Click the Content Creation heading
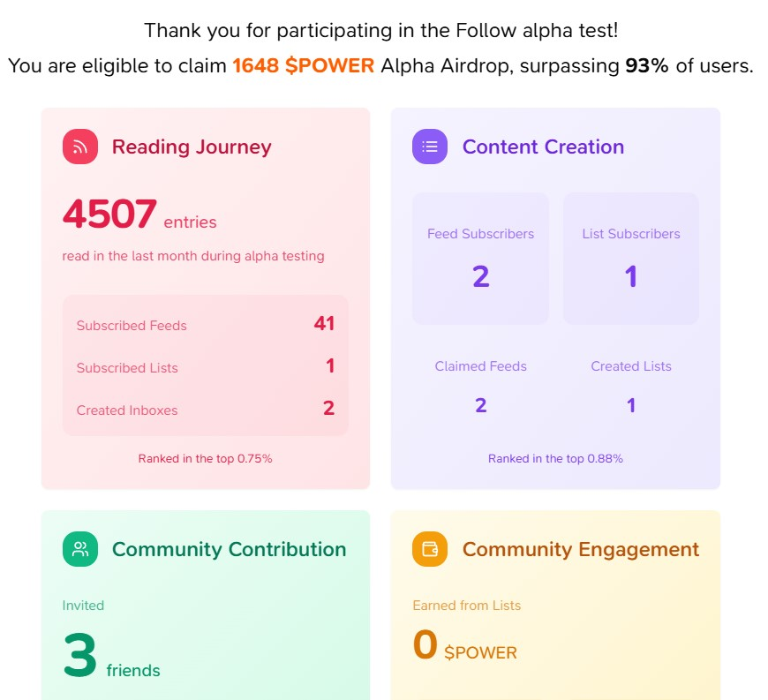The height and width of the screenshot is (700, 768). tap(543, 147)
